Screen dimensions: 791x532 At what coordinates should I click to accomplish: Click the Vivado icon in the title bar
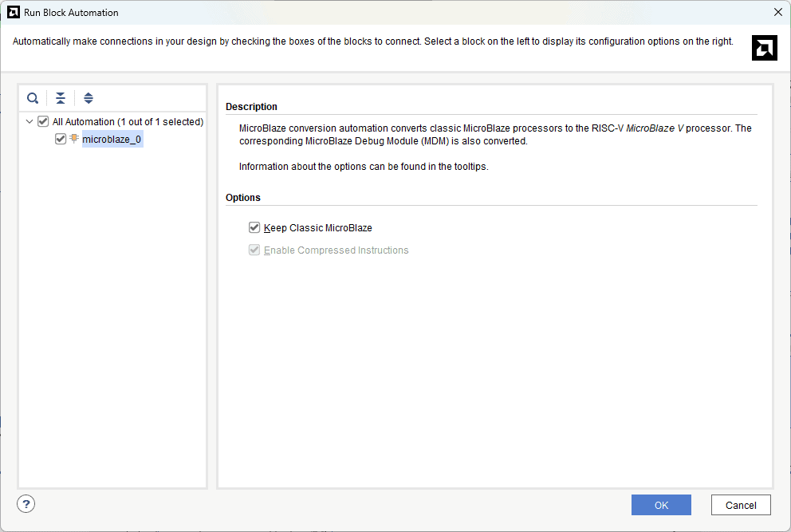click(13, 12)
